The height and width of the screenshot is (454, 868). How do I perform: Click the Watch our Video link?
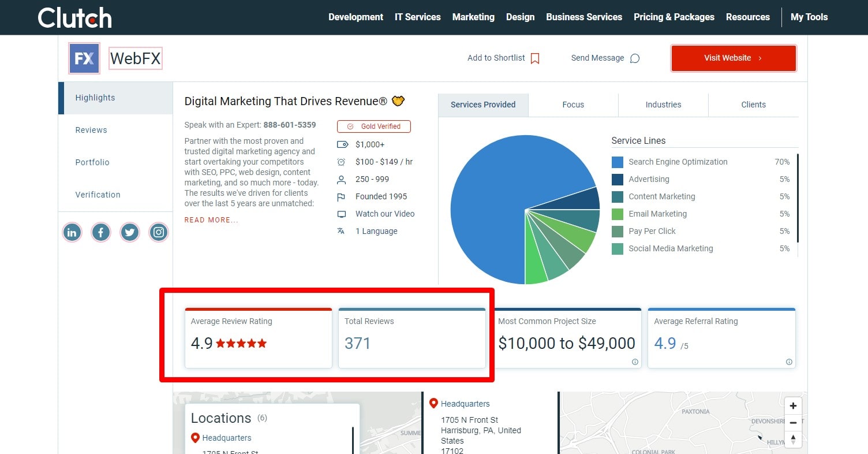pos(385,214)
